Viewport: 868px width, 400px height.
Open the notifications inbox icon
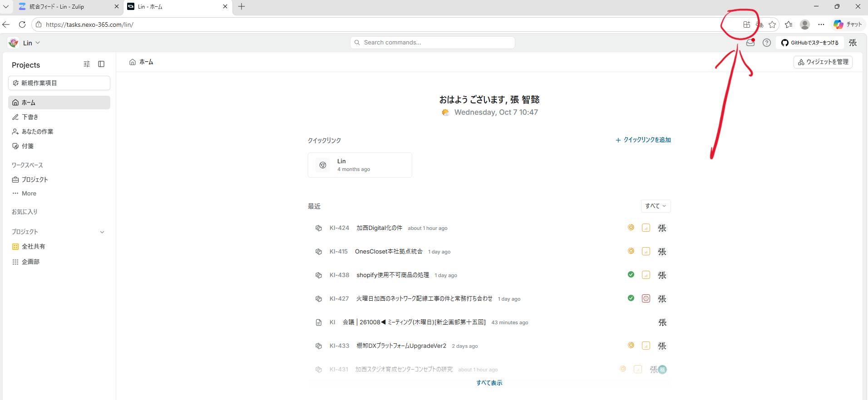(750, 43)
